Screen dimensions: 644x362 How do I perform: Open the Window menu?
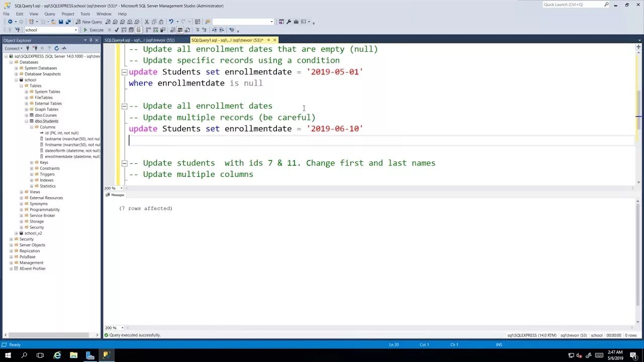point(104,14)
